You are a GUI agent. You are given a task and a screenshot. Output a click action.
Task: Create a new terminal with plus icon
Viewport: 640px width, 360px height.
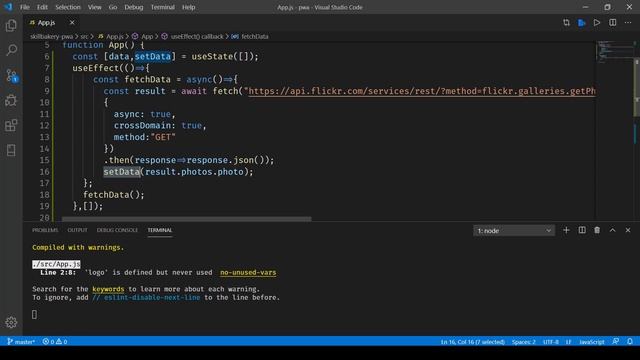(x=566, y=230)
